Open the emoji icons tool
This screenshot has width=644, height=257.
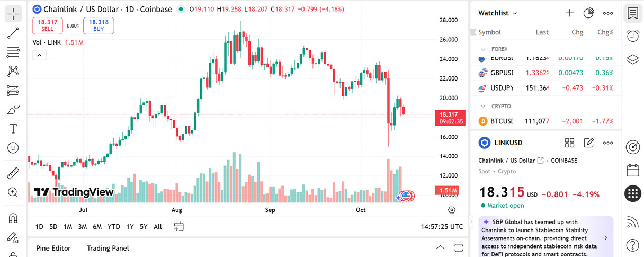(x=13, y=148)
